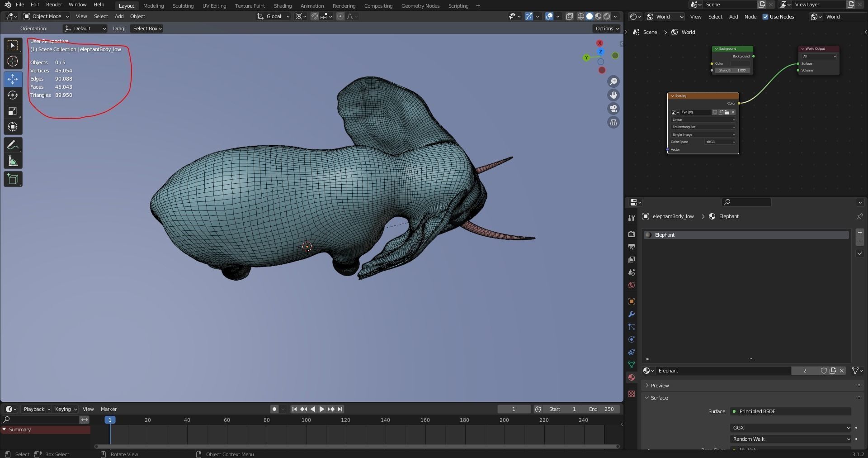Toggle proportional editing button
The width and height of the screenshot is (868, 458).
tap(340, 16)
